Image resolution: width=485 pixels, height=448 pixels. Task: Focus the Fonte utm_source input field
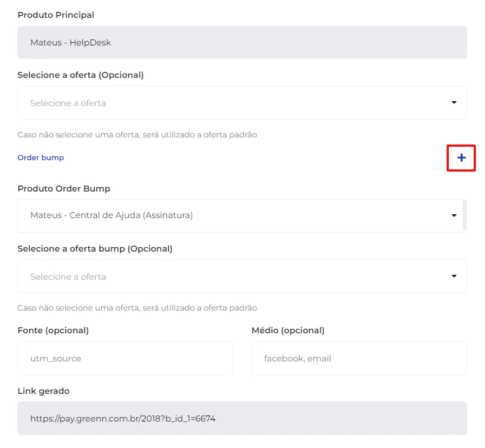(x=125, y=358)
